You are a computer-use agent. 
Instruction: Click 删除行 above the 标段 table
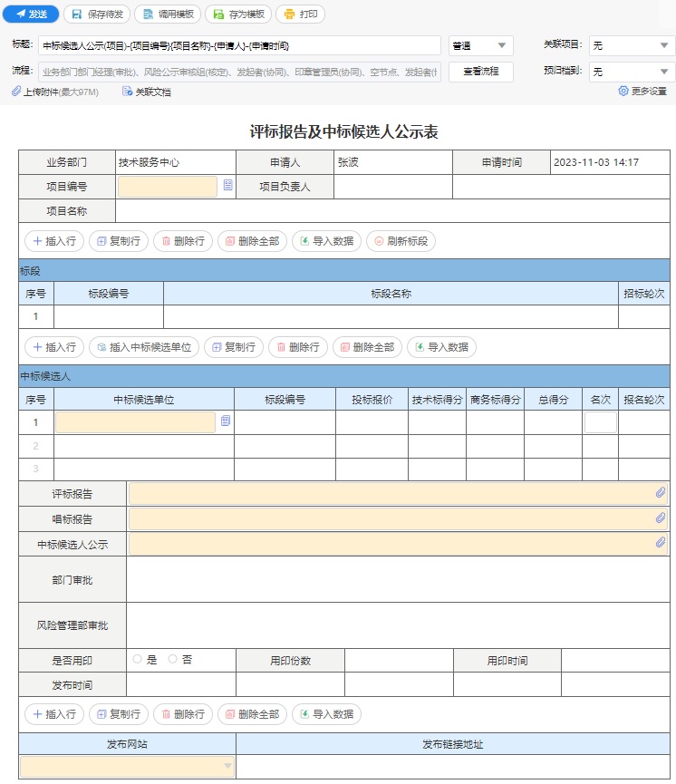click(183, 241)
